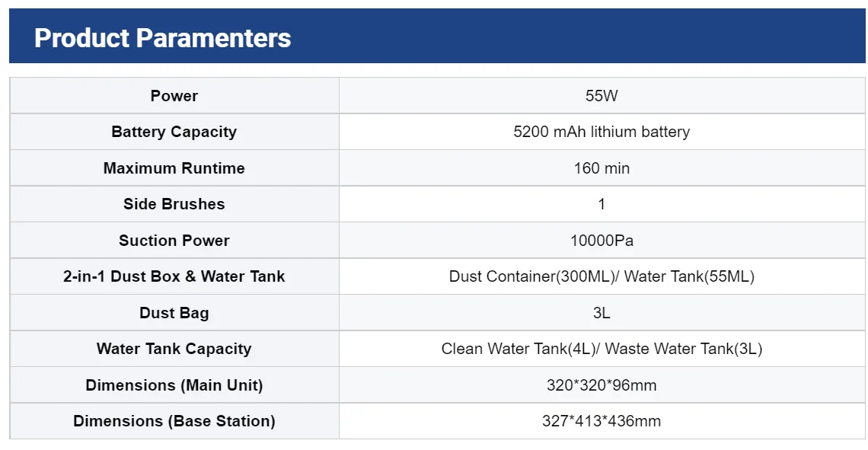Click the Dust Bag 3L value
Screen dimensions: 868x450
click(602, 313)
